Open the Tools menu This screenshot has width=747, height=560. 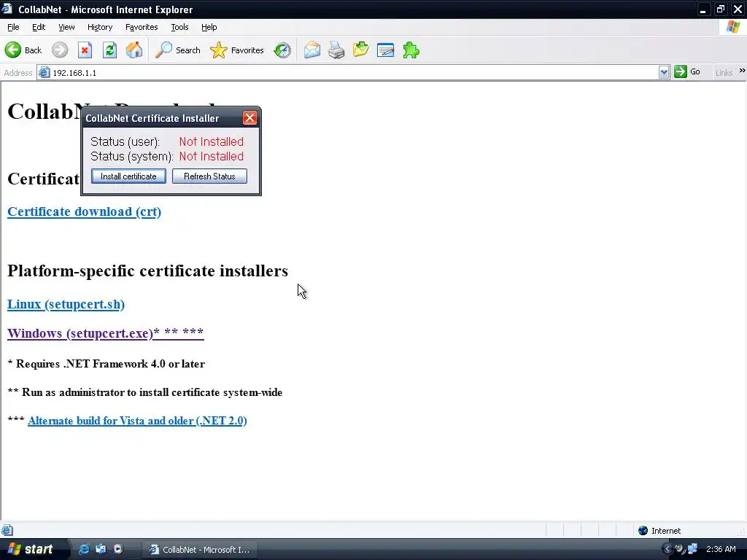click(179, 27)
